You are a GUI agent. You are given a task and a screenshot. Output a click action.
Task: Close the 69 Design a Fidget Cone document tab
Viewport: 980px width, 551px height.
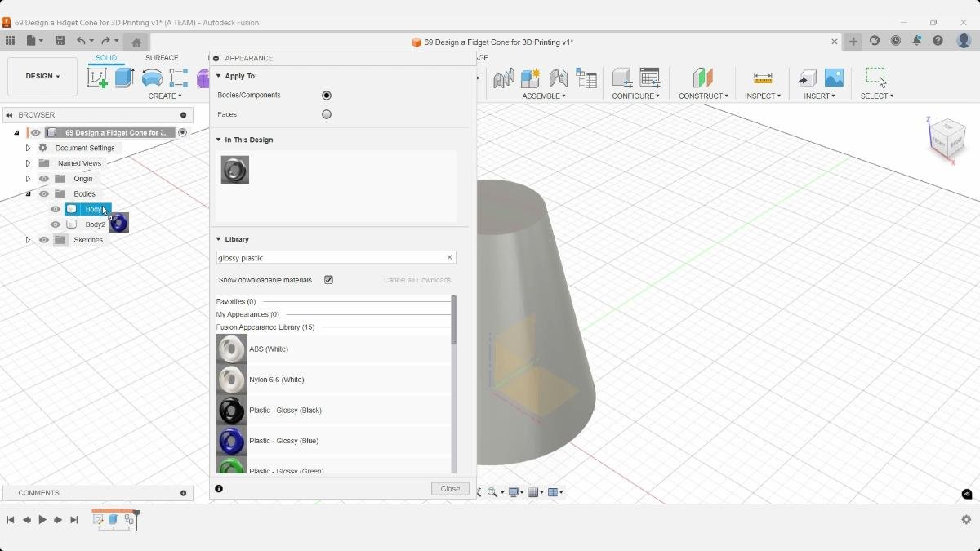tap(835, 42)
